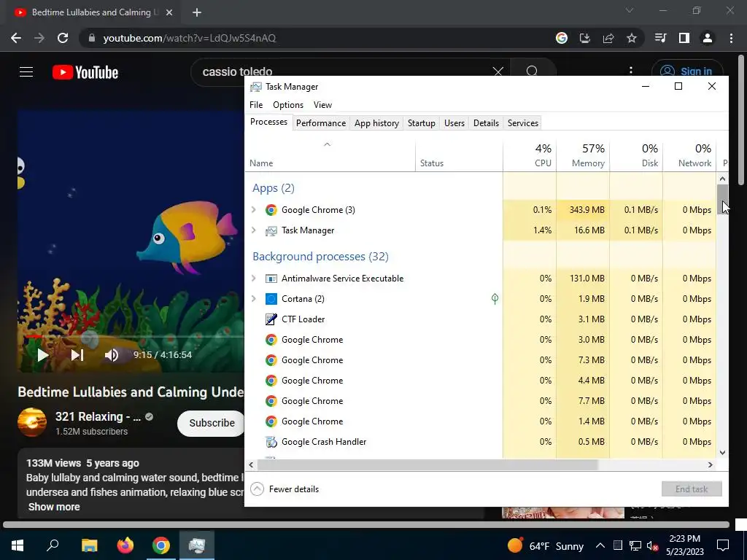Switch to the Users tab

tap(454, 122)
